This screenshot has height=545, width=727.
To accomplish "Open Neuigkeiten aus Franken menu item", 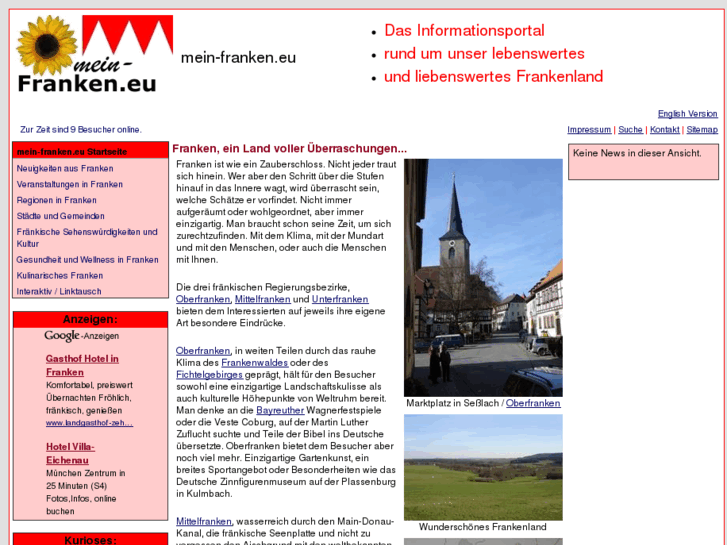I will 65,168.
